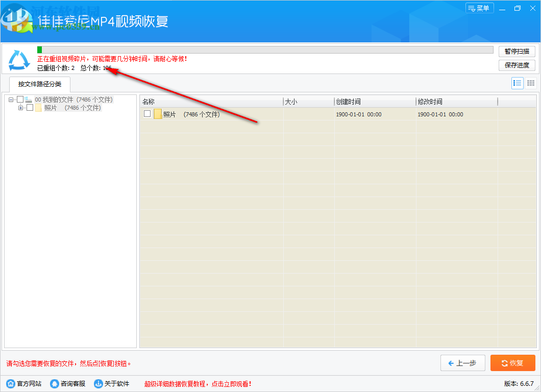Sort by 大小 column header
The width and height of the screenshot is (541, 392).
[x=308, y=102]
